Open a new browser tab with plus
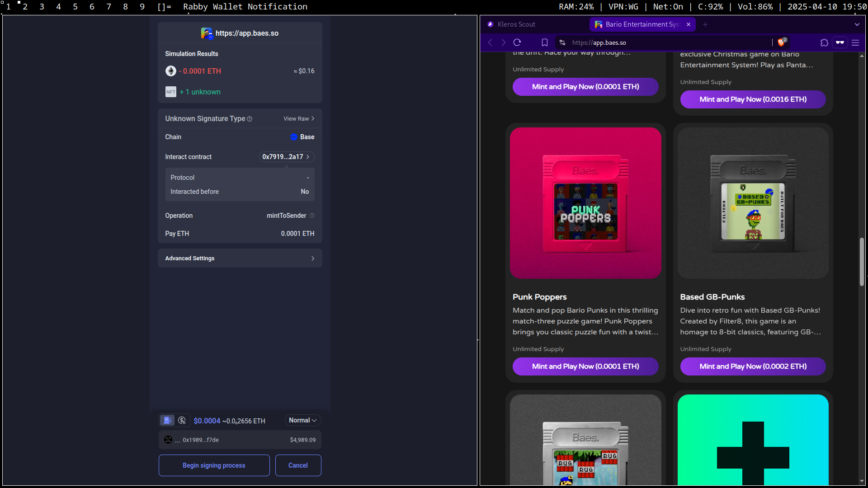868x488 pixels. [705, 24]
